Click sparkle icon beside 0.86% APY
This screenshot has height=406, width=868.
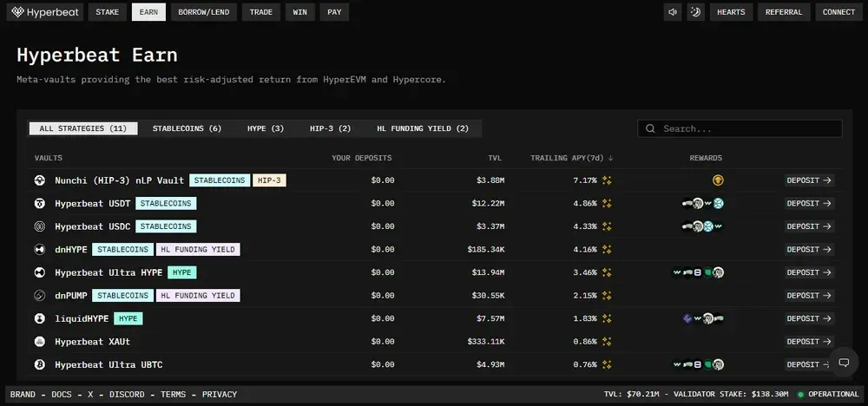pyautogui.click(x=607, y=342)
